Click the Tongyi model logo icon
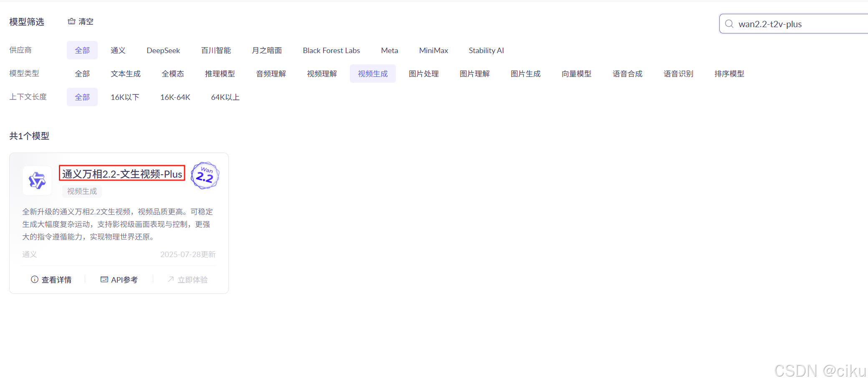The width and height of the screenshot is (868, 385). click(x=37, y=181)
